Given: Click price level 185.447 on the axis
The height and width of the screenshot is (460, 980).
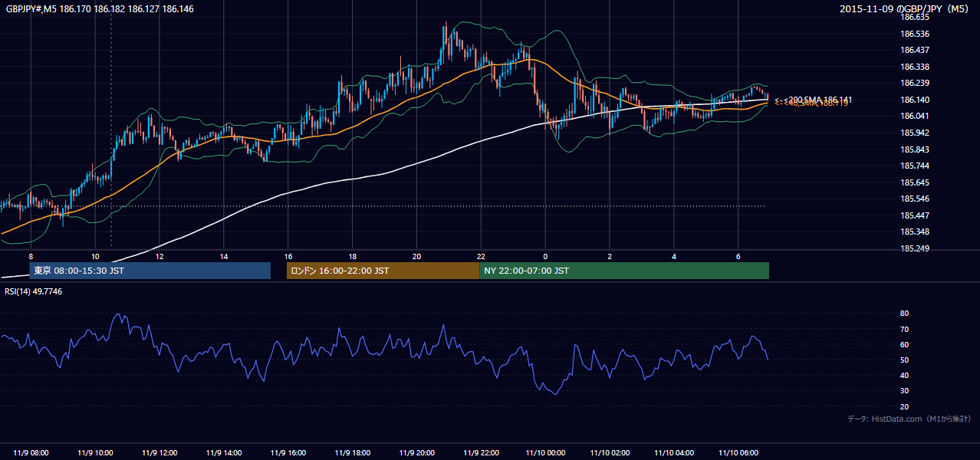Looking at the screenshot, I should click(914, 215).
